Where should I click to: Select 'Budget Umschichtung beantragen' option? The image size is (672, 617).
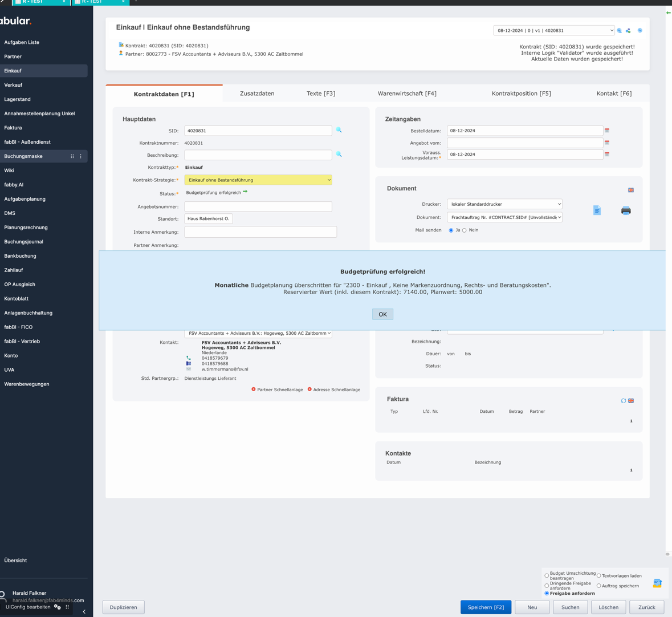tap(547, 575)
